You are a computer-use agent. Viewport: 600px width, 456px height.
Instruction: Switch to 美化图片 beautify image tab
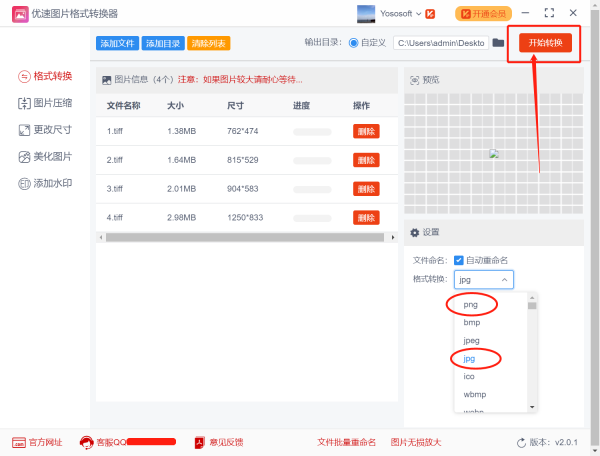(45, 156)
